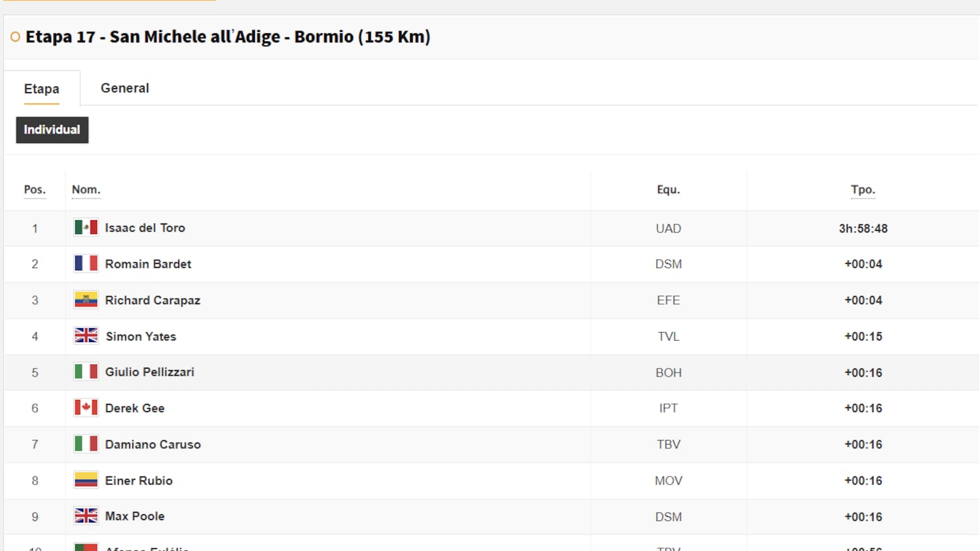Open rider Damiano Caruso's name
This screenshot has width=980, height=551.
point(152,445)
